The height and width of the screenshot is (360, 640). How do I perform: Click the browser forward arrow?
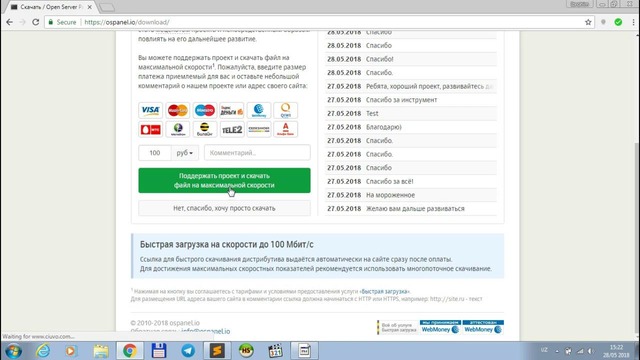point(22,22)
